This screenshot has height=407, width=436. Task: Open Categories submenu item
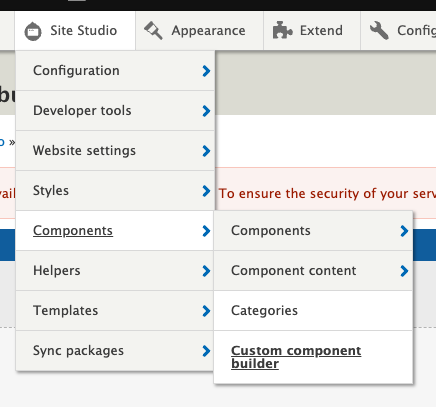(x=313, y=311)
